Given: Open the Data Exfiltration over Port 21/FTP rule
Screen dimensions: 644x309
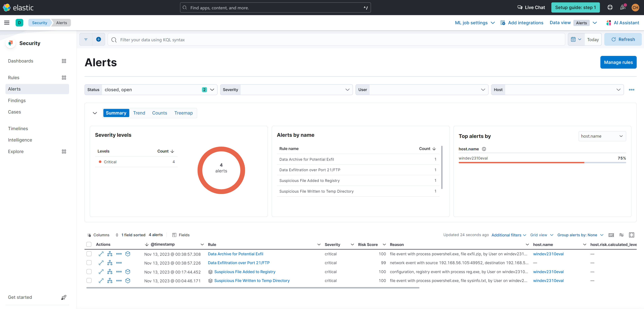Looking at the screenshot, I should coord(238,263).
